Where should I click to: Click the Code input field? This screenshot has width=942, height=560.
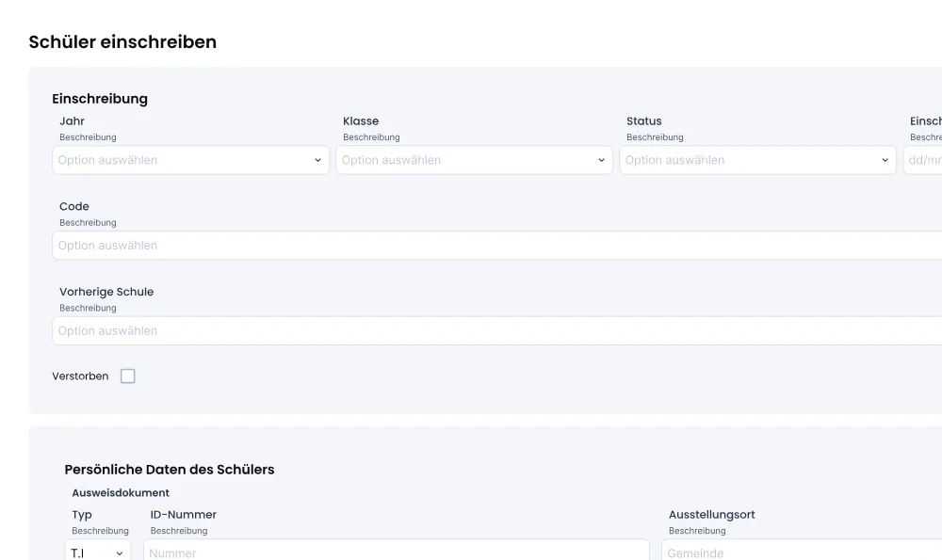496,246
